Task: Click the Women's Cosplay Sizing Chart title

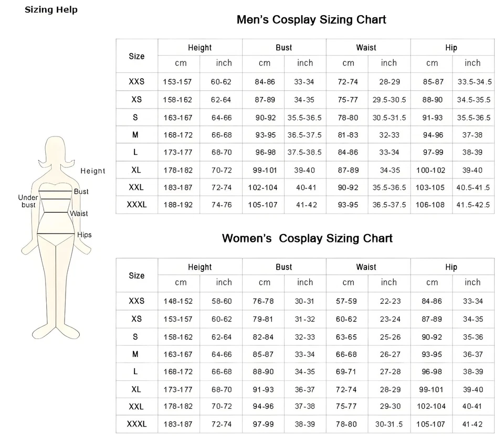Action: point(307,238)
